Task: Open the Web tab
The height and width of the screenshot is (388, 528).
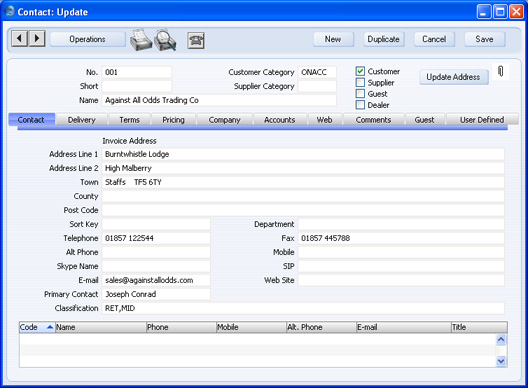Action: coord(325,120)
